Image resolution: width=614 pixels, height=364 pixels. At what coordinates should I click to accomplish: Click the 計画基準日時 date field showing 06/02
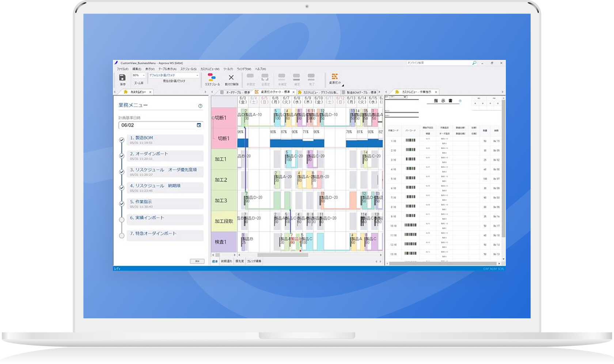click(157, 125)
